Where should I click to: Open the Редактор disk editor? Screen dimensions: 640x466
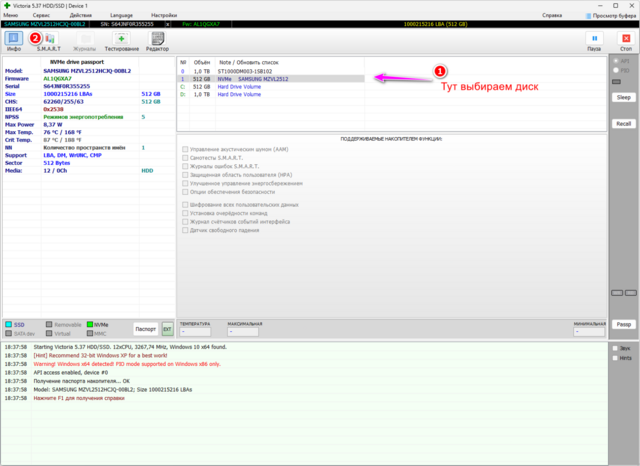tap(157, 40)
